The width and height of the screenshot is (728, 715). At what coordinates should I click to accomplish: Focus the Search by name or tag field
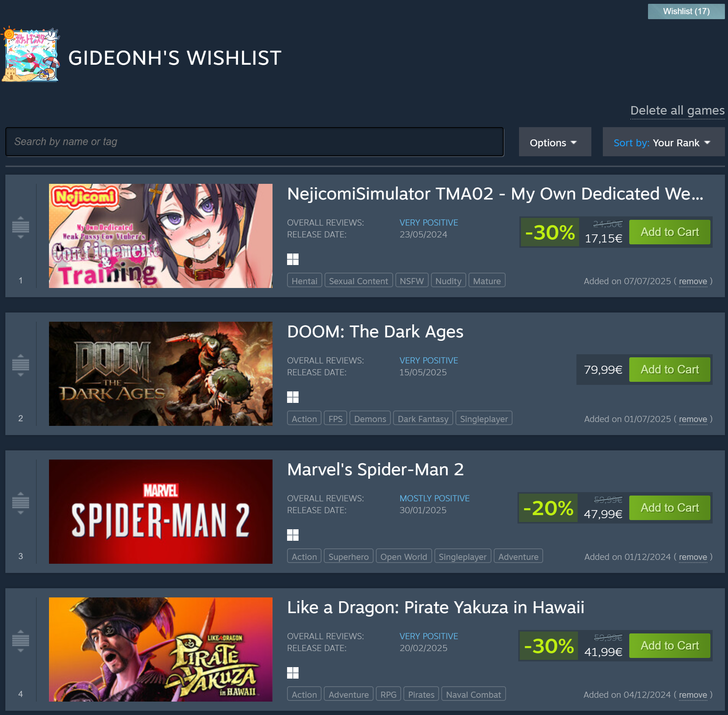pos(255,142)
